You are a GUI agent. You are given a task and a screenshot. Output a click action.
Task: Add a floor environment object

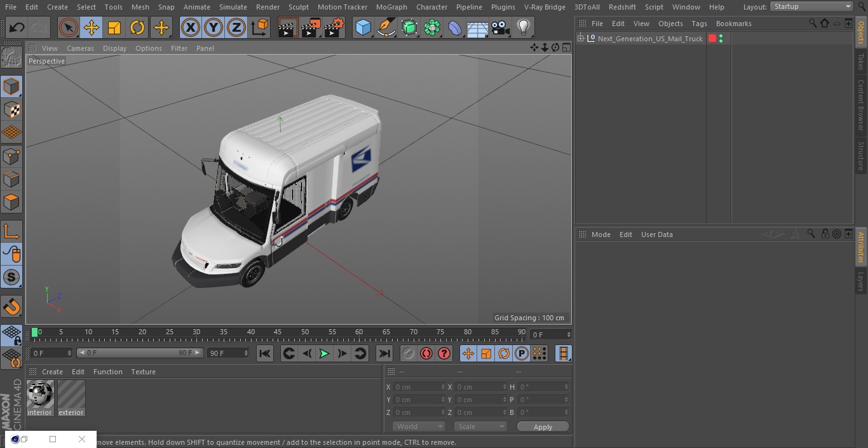pyautogui.click(x=478, y=27)
